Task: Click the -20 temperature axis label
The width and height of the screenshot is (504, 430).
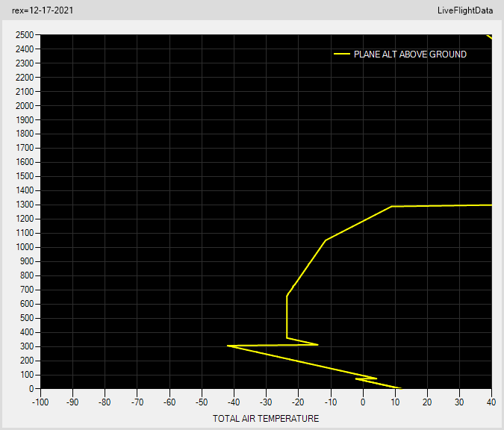Action: tap(298, 402)
